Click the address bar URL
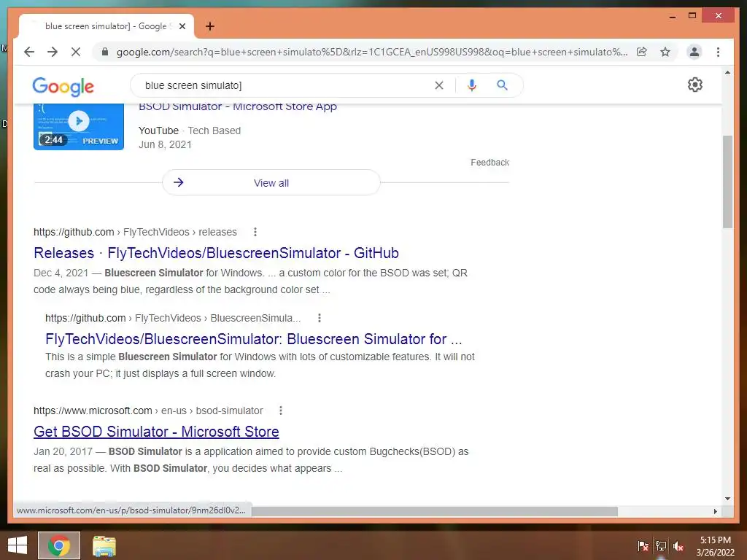Image resolution: width=747 pixels, height=560 pixels. [371, 52]
